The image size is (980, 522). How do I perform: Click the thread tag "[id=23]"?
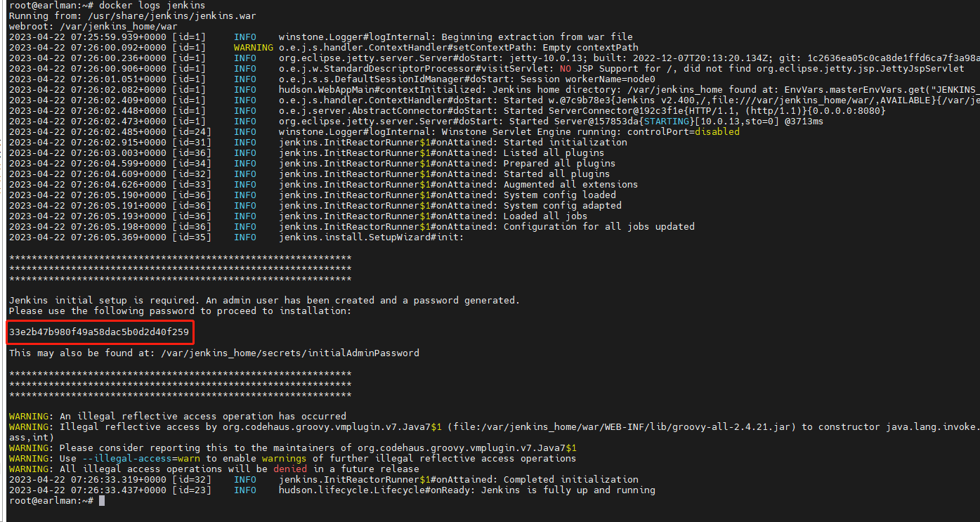pos(191,490)
